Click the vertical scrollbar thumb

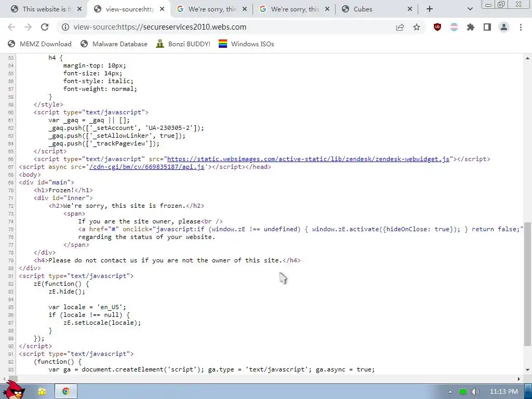527,285
